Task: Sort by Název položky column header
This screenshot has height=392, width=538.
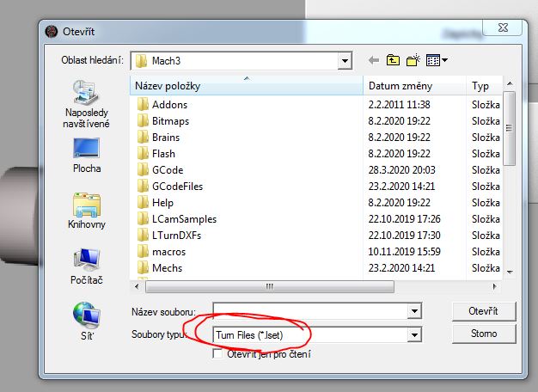Action: point(245,87)
